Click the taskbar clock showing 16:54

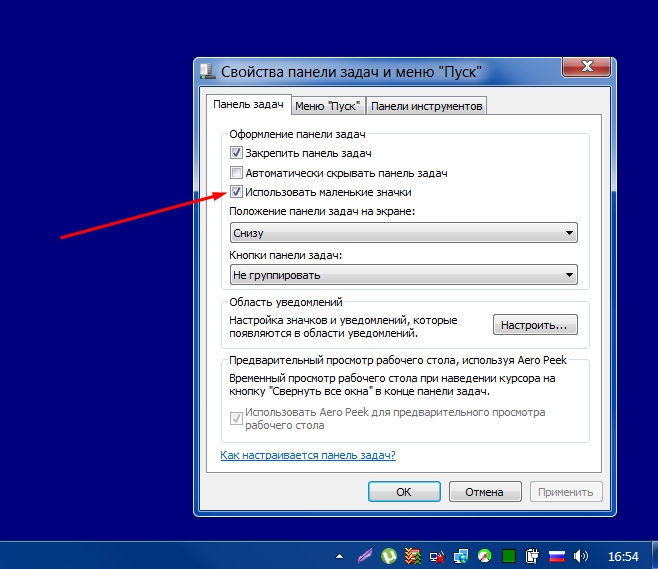point(623,555)
